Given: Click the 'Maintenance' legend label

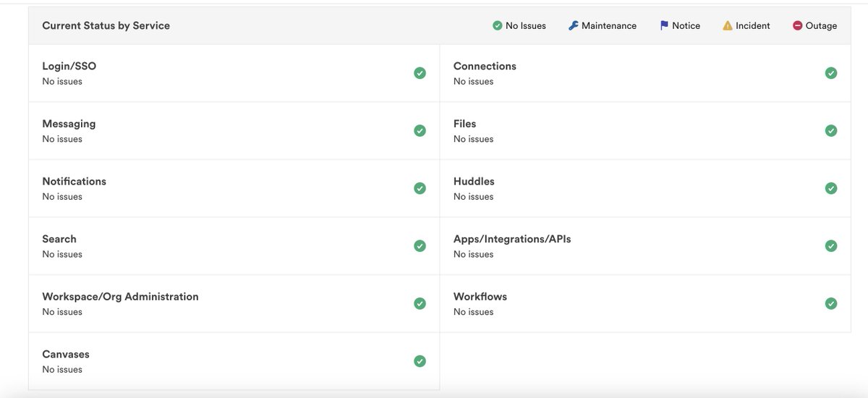Looking at the screenshot, I should [x=609, y=25].
